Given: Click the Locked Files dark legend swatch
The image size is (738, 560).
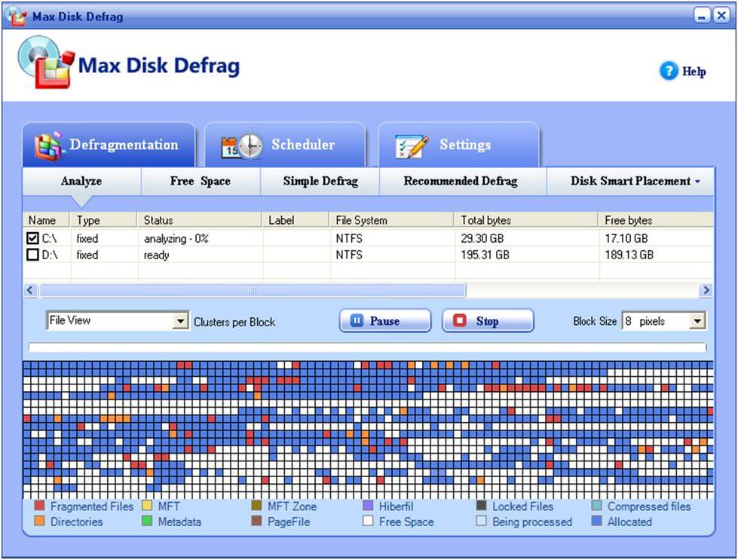Looking at the screenshot, I should [481, 506].
